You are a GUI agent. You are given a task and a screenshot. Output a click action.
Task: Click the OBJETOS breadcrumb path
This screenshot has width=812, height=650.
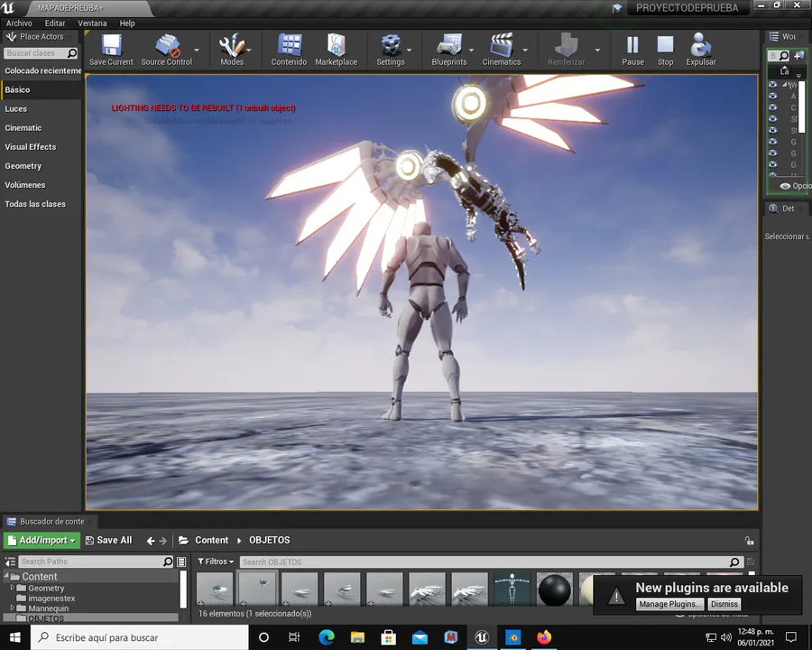click(x=269, y=540)
